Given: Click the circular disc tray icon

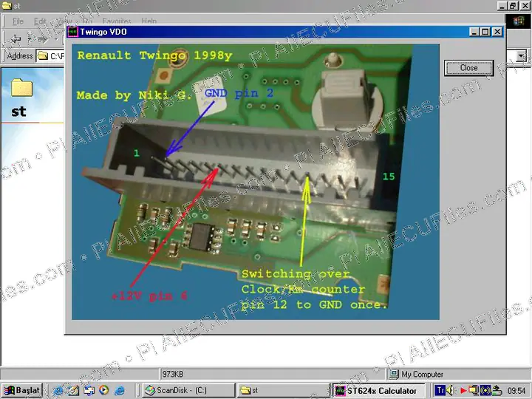Looking at the screenshot, I should 485,391.
